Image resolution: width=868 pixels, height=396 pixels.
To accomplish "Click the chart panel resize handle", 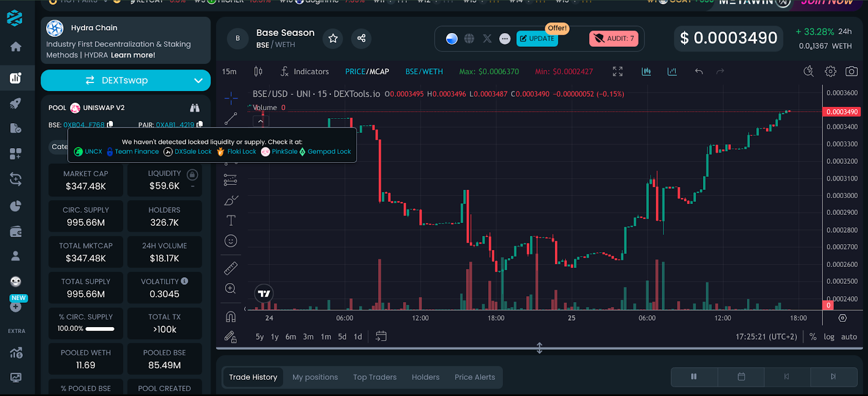I will click(x=539, y=348).
